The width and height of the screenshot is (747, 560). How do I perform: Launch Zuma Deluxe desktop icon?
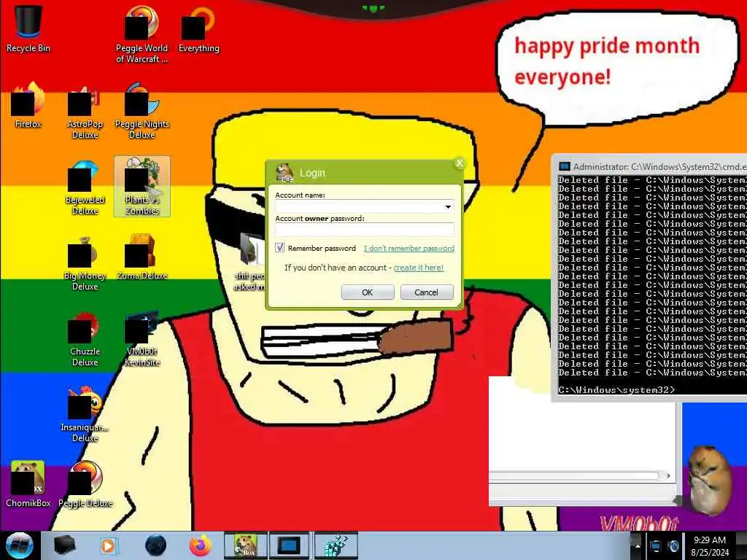(142, 257)
